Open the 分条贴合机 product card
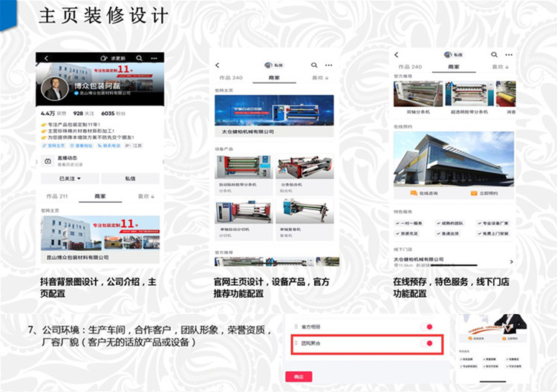This screenshot has width=557, height=392. pyautogui.click(x=304, y=174)
